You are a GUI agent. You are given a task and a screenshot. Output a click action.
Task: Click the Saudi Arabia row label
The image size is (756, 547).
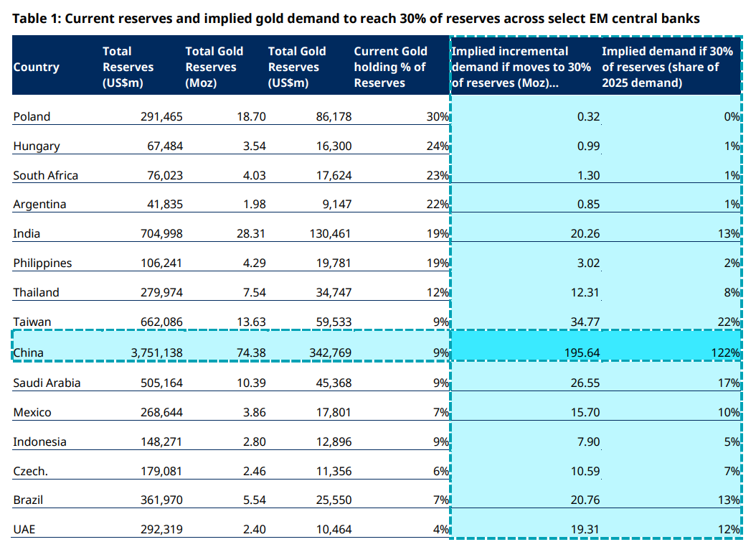tap(47, 383)
